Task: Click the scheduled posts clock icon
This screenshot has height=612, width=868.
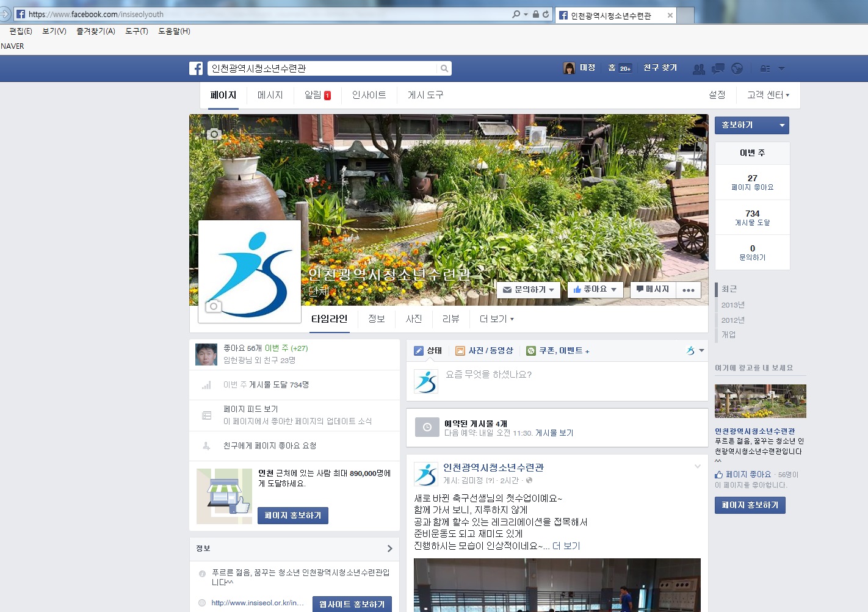Action: pos(427,427)
